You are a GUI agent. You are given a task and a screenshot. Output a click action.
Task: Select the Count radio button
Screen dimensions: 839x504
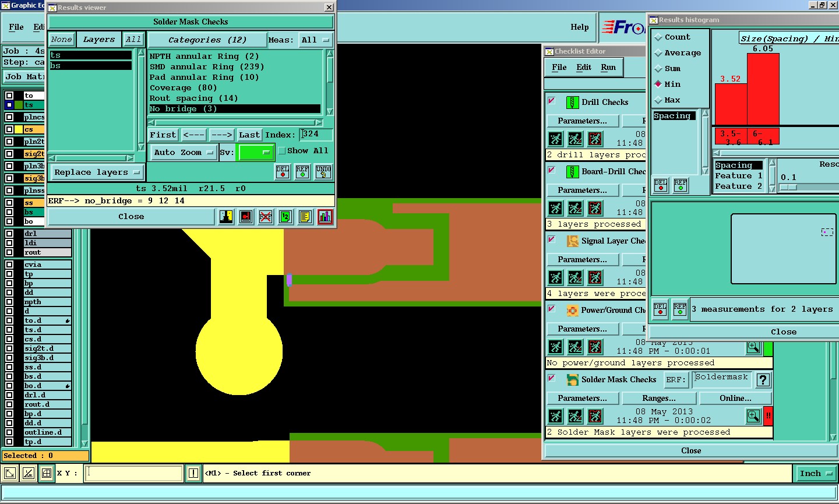pyautogui.click(x=658, y=37)
